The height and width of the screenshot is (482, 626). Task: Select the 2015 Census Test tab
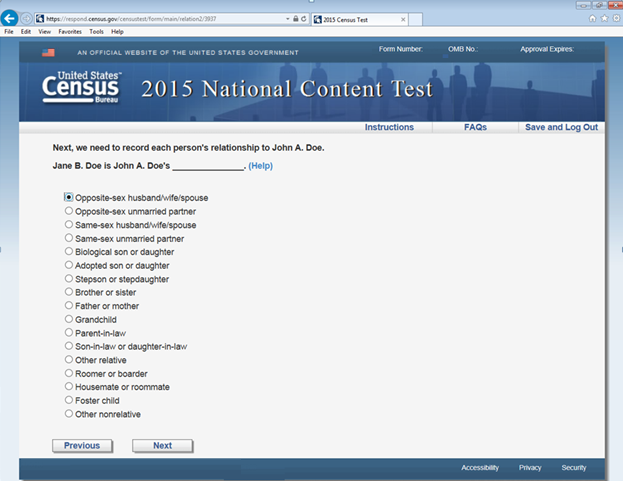click(359, 19)
